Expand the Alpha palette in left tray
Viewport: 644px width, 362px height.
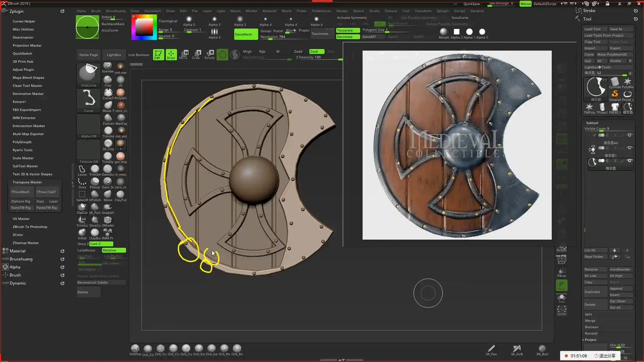[x=15, y=267]
